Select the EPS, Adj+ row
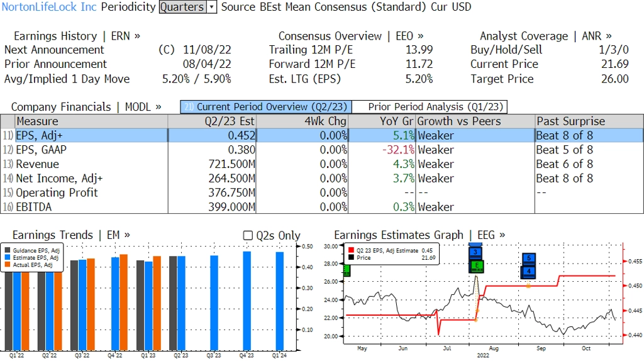 pyautogui.click(x=322, y=135)
